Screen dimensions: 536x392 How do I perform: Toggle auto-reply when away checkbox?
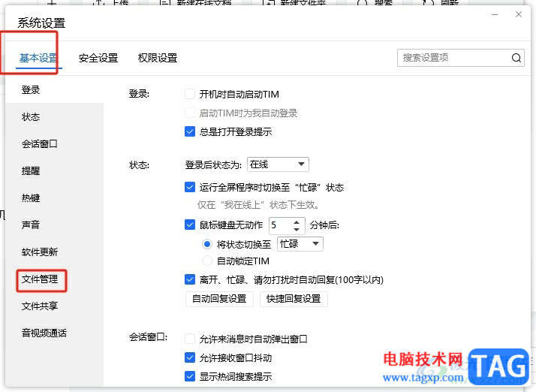pyautogui.click(x=190, y=279)
